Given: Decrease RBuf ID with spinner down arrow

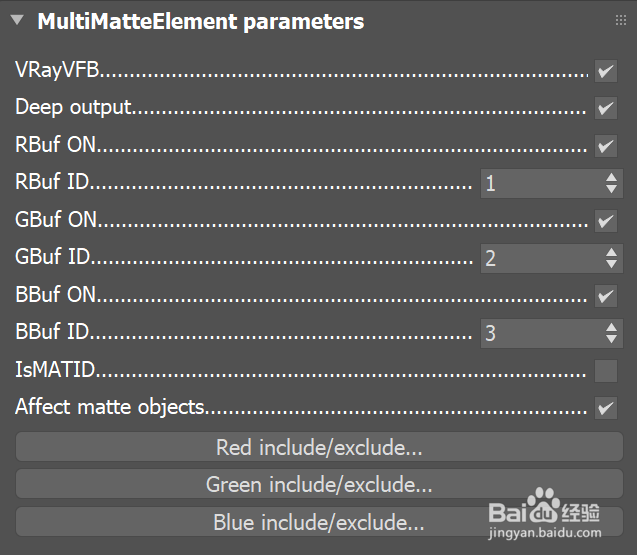Looking at the screenshot, I should (612, 190).
